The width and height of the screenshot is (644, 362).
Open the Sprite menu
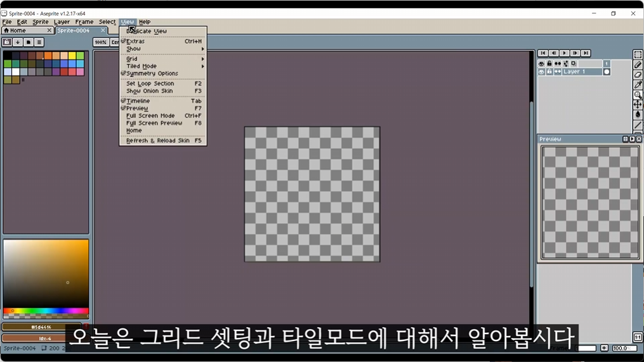click(x=40, y=22)
